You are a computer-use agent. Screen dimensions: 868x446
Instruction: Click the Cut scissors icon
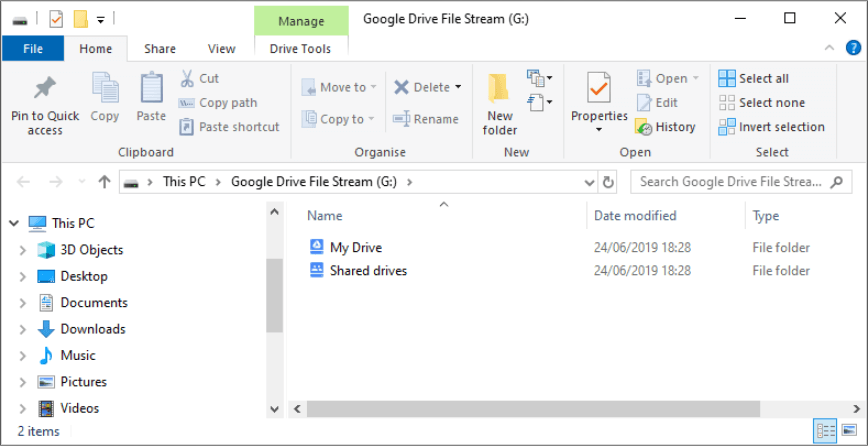click(x=187, y=78)
